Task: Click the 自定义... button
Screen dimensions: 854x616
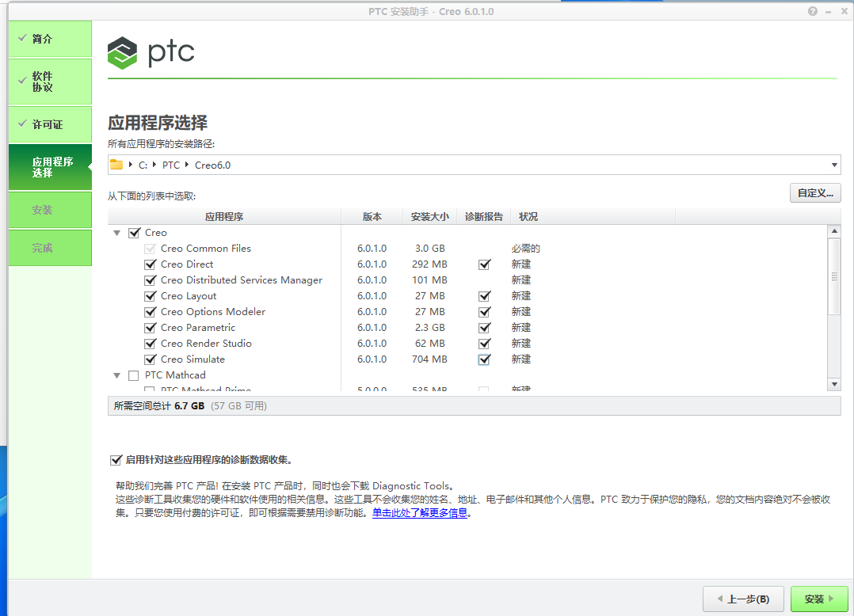Action: pyautogui.click(x=815, y=193)
